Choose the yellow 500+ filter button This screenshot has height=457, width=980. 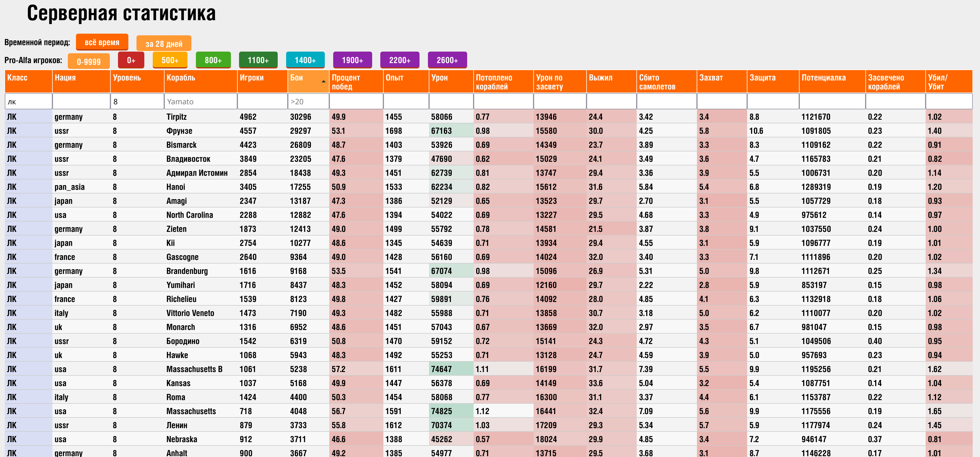[x=170, y=60]
